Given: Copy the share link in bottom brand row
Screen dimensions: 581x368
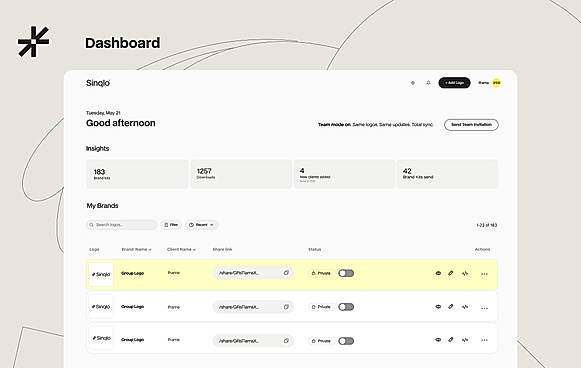Looking at the screenshot, I should pos(286,341).
